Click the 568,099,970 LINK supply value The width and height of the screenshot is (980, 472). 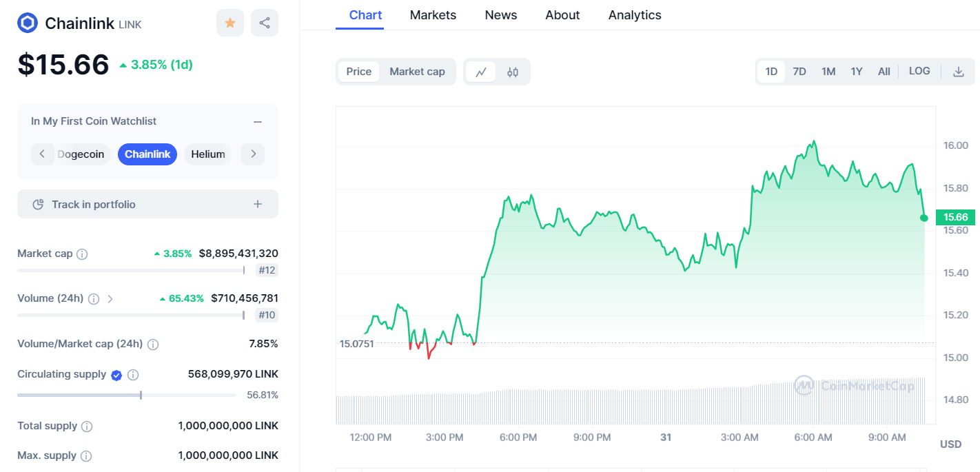(233, 374)
